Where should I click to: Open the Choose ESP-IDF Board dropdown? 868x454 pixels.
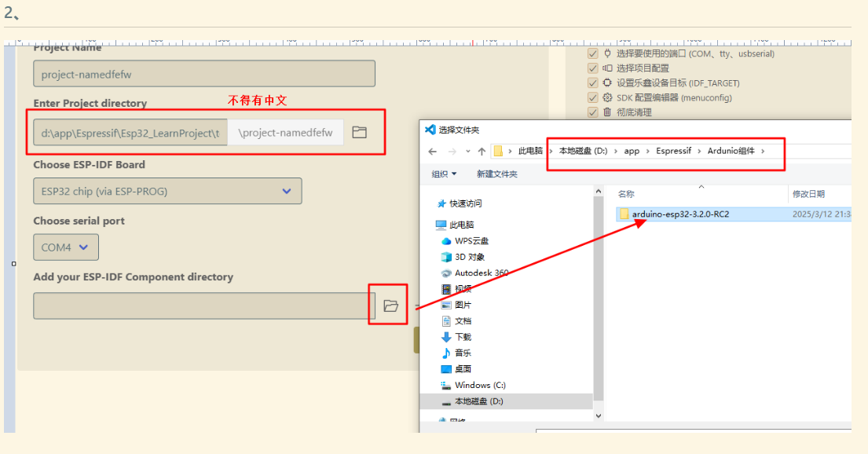(167, 191)
